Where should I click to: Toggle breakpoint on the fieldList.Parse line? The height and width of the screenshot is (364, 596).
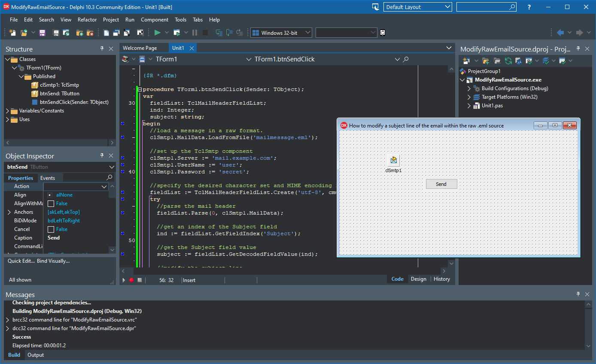(x=123, y=213)
